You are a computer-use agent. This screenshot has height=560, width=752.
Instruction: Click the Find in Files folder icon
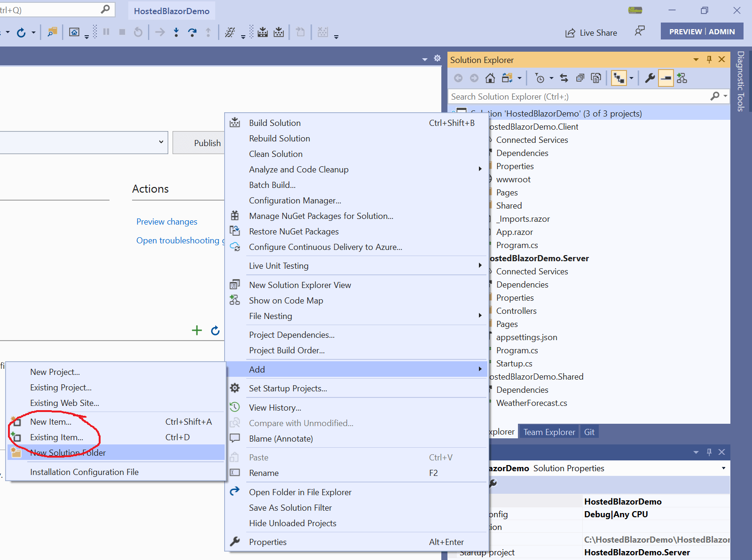point(52,32)
